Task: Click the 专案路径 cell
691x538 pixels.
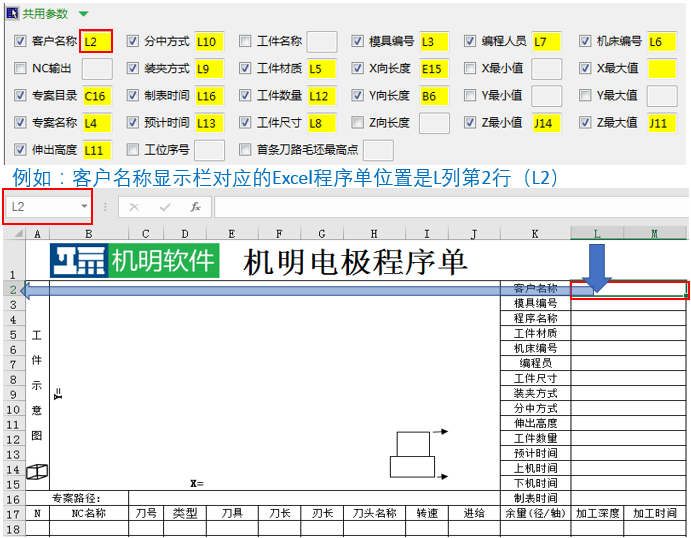Action: (77, 498)
